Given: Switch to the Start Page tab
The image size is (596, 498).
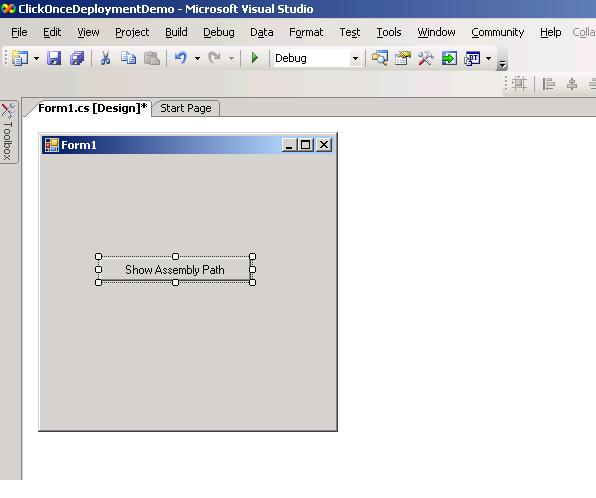Looking at the screenshot, I should point(186,108).
